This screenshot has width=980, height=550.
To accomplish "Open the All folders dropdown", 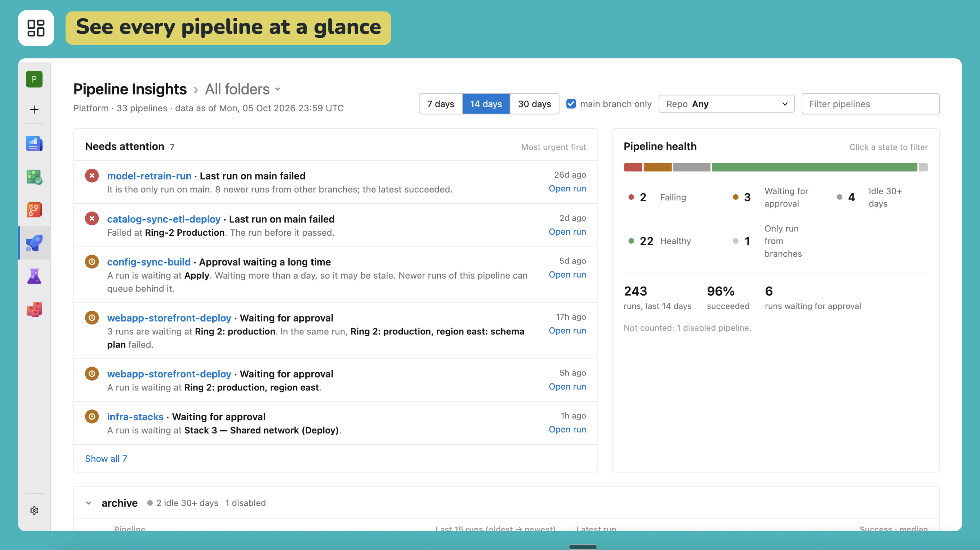I will [x=243, y=89].
